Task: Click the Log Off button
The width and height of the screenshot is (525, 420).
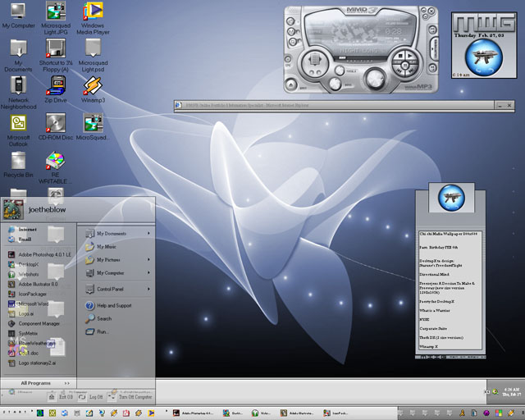Action: 90,397
